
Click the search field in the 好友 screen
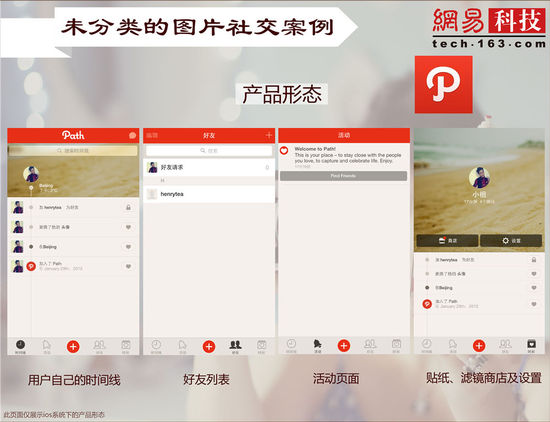(x=209, y=151)
